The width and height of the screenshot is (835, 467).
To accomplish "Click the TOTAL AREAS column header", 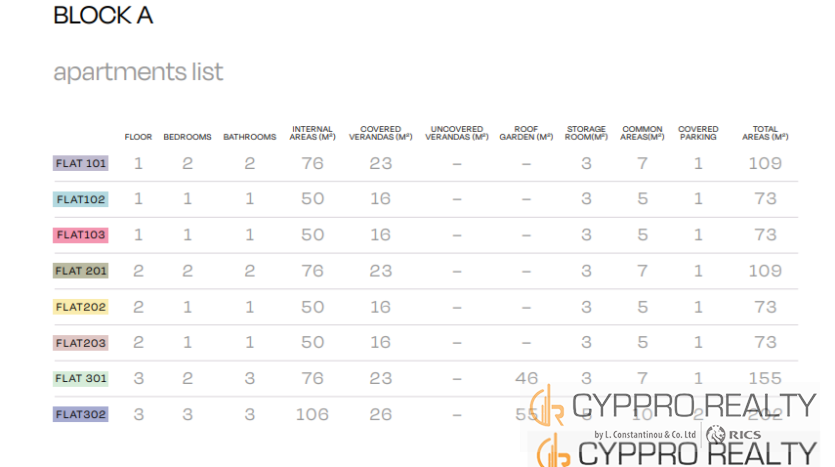I will pyautogui.click(x=765, y=133).
